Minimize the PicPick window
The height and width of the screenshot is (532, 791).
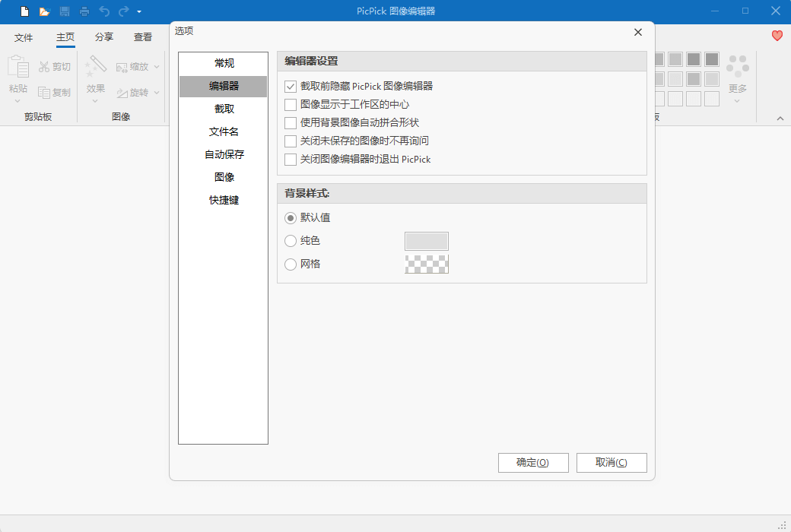(714, 11)
